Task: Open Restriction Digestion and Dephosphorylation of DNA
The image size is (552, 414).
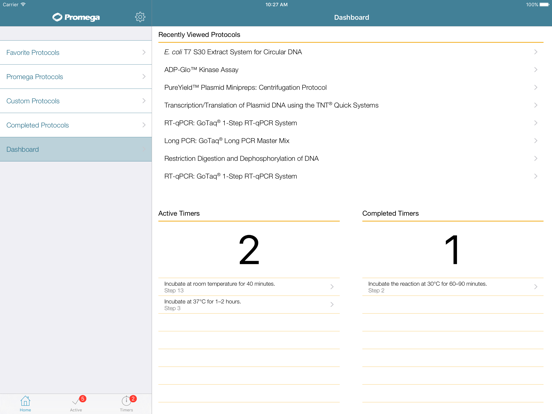Action: pos(351,159)
